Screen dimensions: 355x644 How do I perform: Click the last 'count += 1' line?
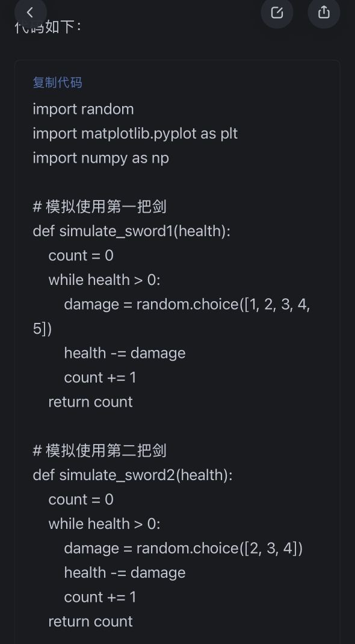(x=100, y=597)
